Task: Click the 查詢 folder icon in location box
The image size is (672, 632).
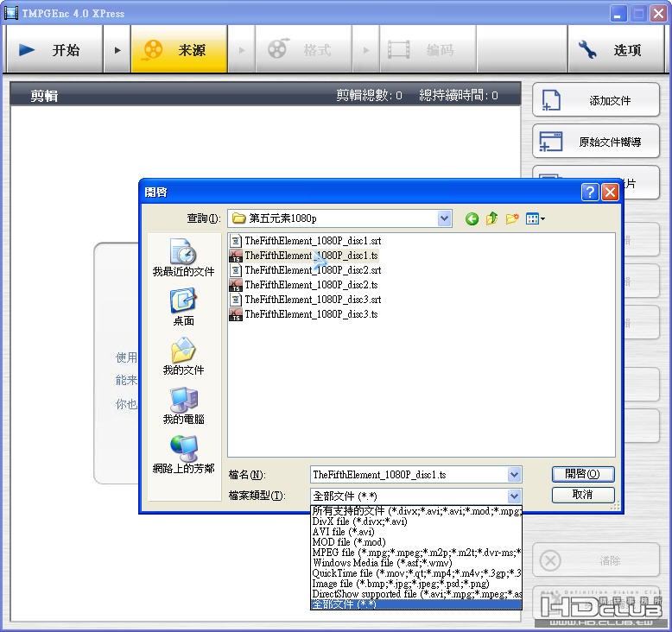Action: [x=238, y=218]
